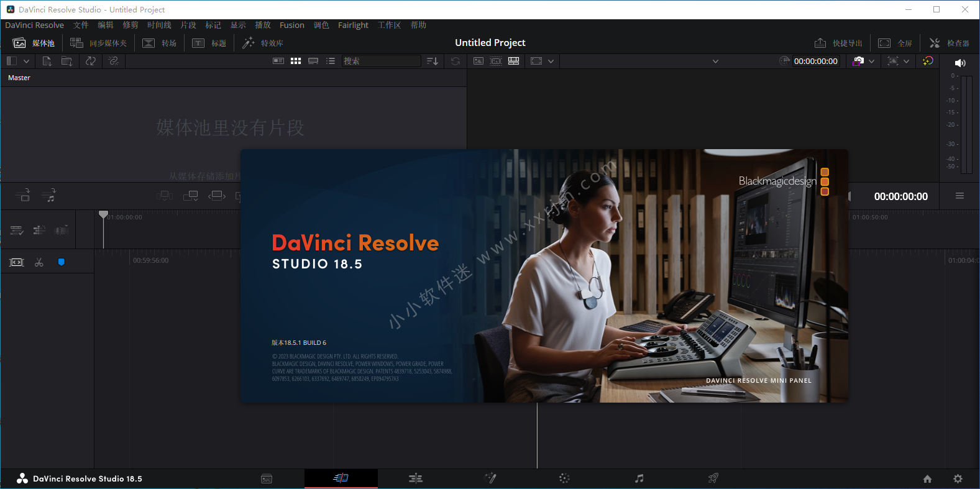Click the 搜索 search field in media pool
The width and height of the screenshot is (980, 489).
tap(381, 61)
